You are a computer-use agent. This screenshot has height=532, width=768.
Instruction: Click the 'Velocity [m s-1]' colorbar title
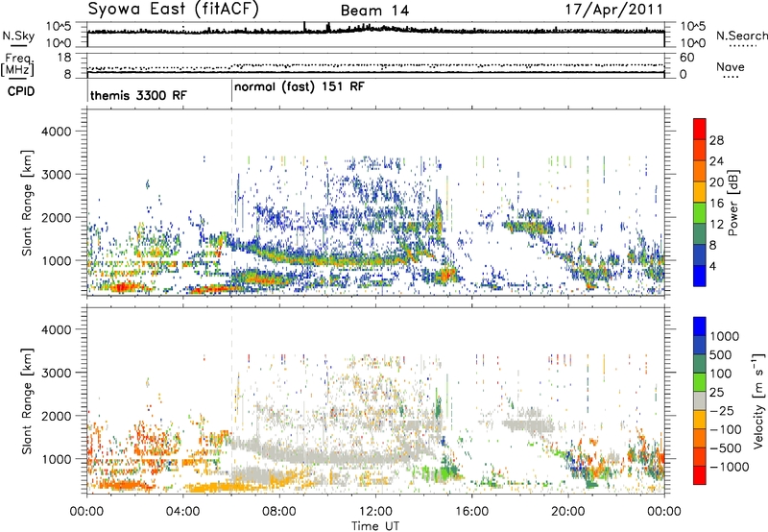[x=758, y=400]
